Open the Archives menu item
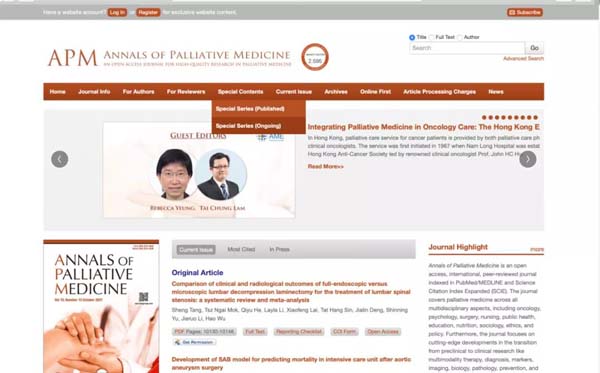Image resolution: width=600 pixels, height=373 pixels. (336, 92)
